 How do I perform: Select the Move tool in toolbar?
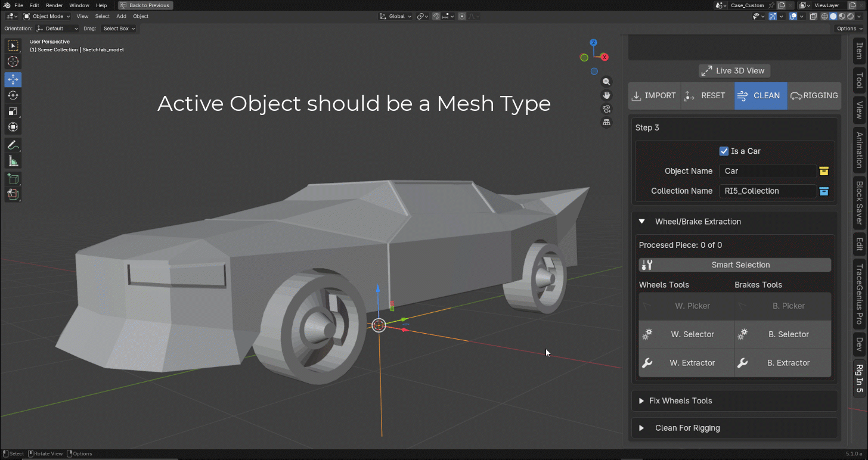click(x=13, y=79)
